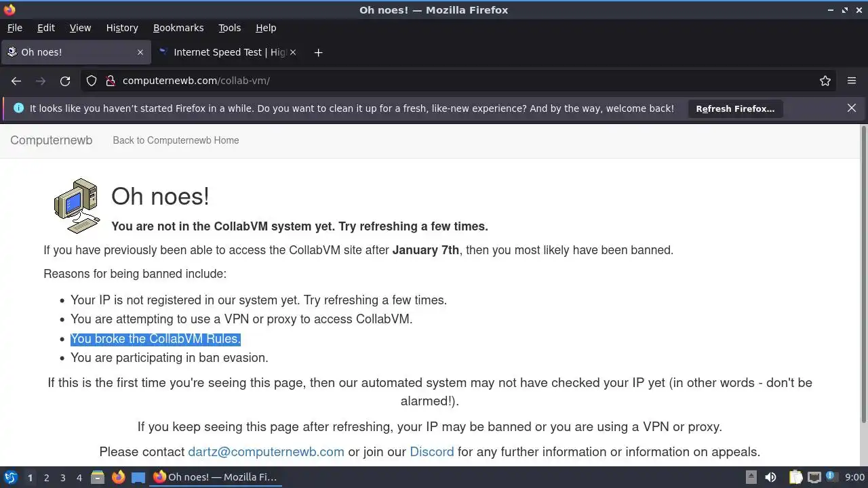868x488 pixels.
Task: Click "Reasons for being banned include:" text
Action: coord(135,274)
